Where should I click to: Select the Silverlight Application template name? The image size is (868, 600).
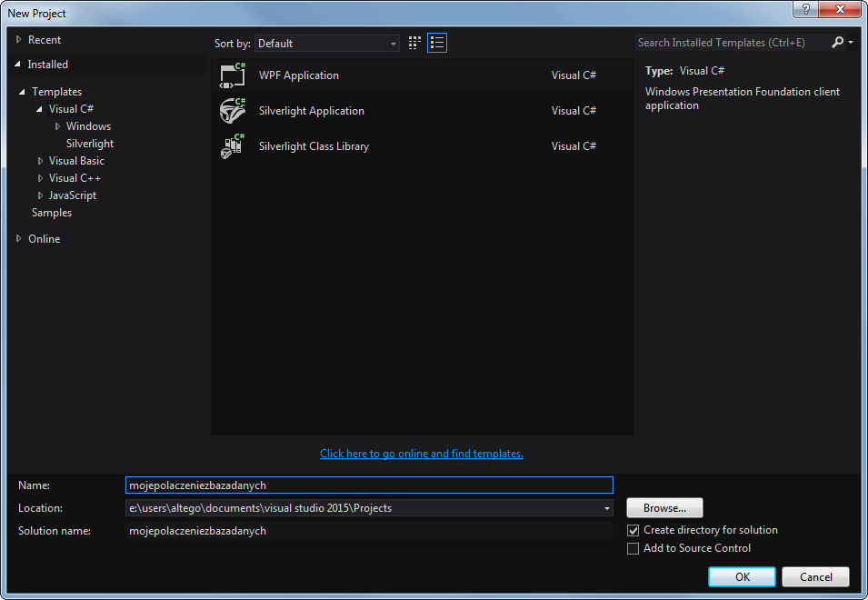(312, 111)
